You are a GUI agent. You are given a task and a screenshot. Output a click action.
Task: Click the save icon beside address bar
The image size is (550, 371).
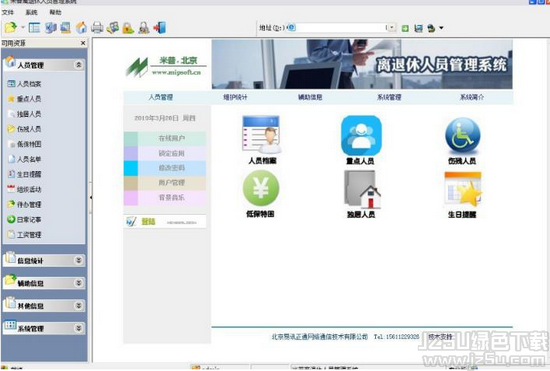point(418,28)
